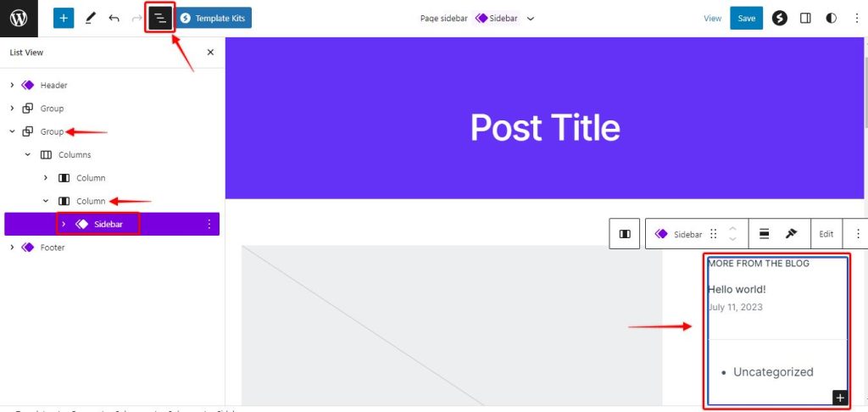Save the template

[746, 18]
